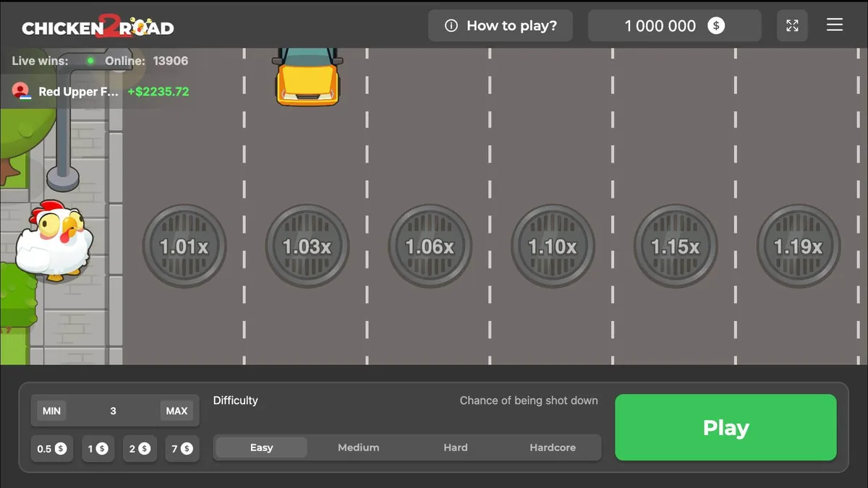This screenshot has height=488, width=868.
Task: Click the yellow car on the road
Action: (x=307, y=77)
